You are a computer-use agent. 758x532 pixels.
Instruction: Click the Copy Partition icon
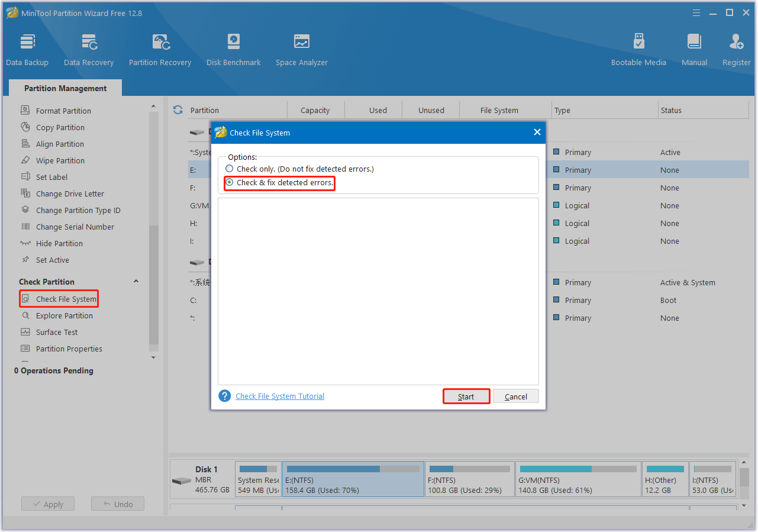click(25, 127)
